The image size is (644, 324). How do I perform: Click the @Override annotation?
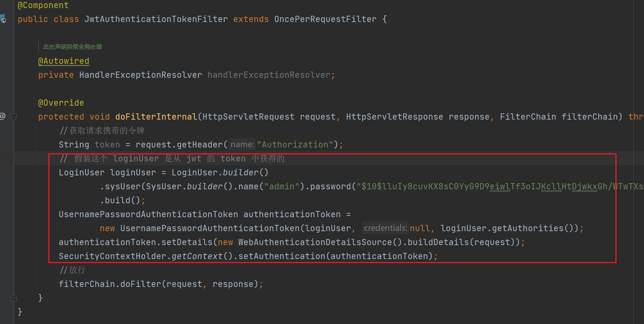pyautogui.click(x=61, y=103)
